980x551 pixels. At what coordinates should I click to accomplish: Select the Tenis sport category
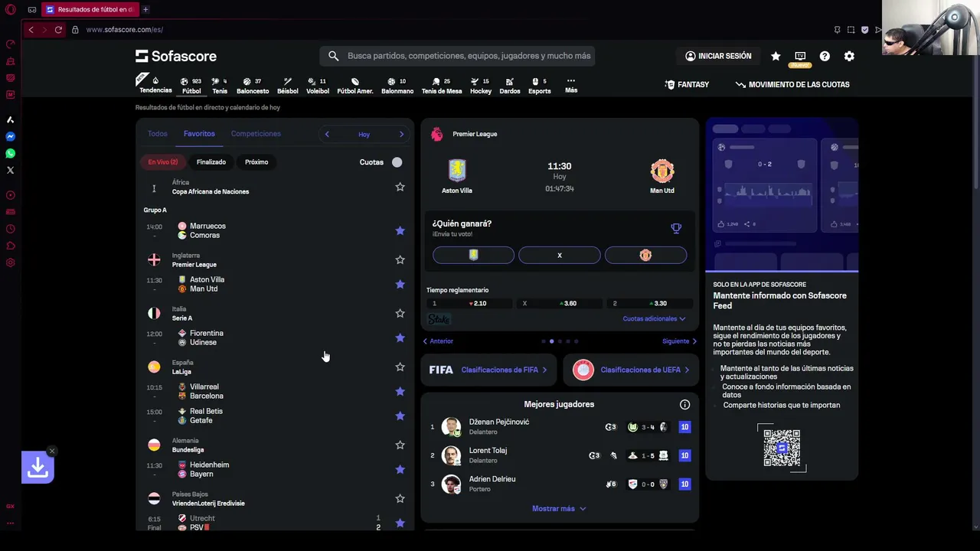220,85
